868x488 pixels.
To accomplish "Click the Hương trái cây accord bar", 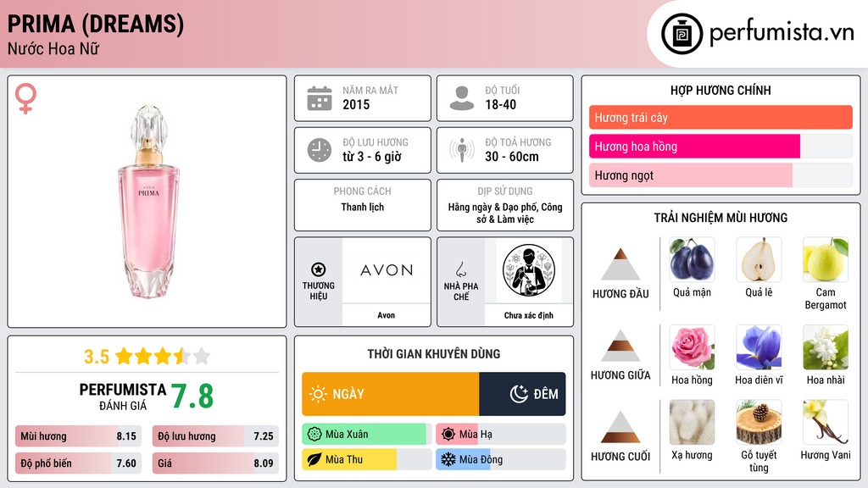I will click(721, 117).
